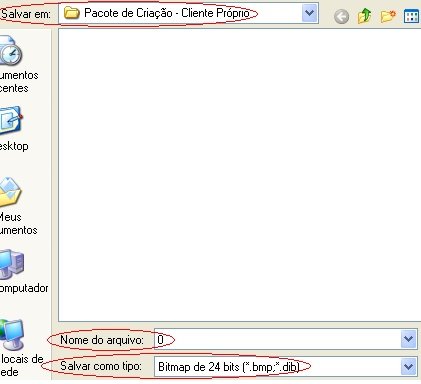Expand the Salvar como tipo dropdown arrow

click(409, 367)
